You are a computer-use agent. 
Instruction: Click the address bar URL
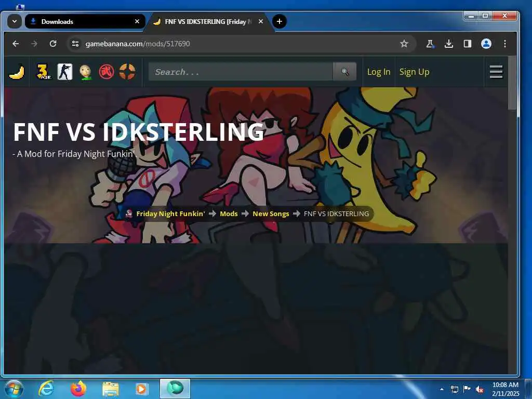137,44
